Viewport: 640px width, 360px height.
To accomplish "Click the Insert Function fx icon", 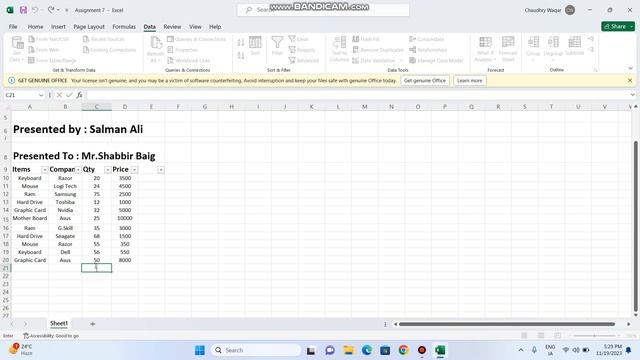I will pyautogui.click(x=79, y=95).
